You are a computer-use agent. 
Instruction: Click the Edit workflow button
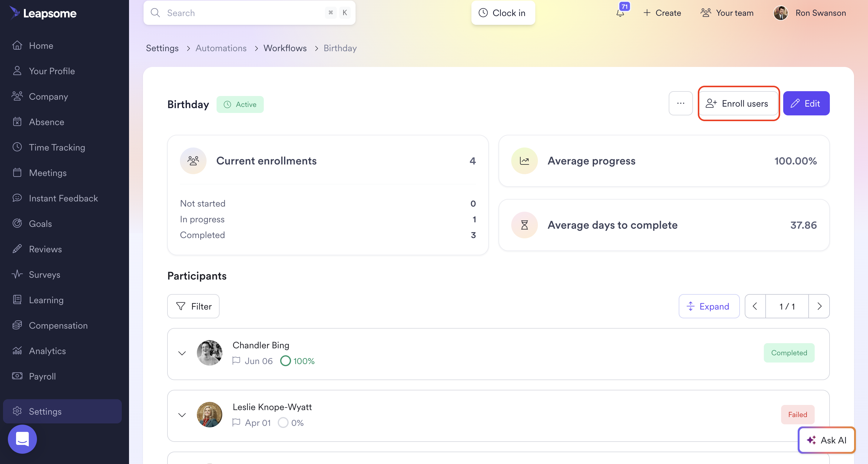(x=806, y=104)
